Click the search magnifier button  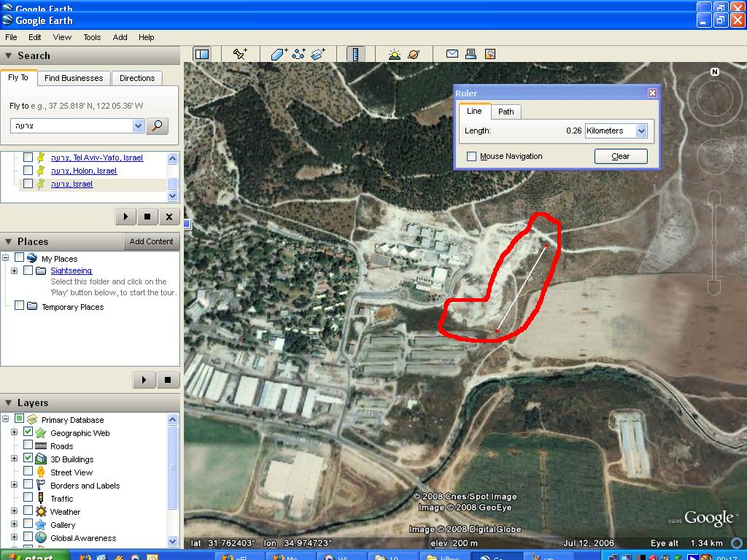tap(157, 125)
